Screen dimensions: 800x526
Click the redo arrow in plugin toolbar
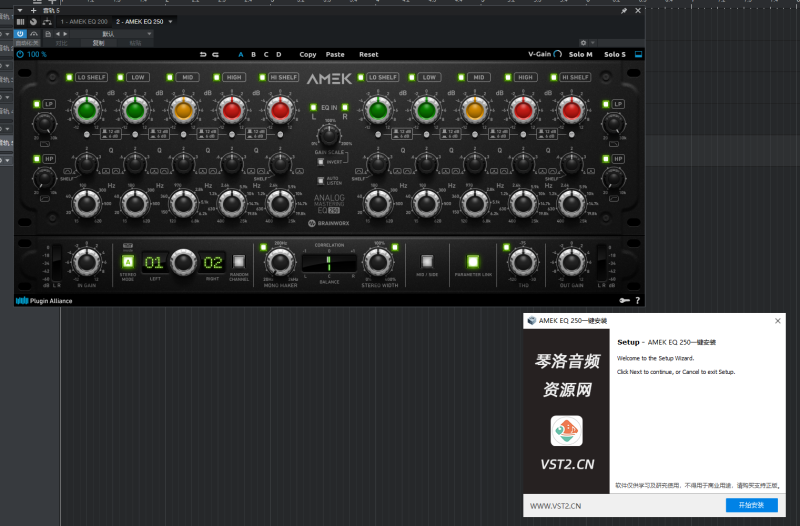point(215,54)
